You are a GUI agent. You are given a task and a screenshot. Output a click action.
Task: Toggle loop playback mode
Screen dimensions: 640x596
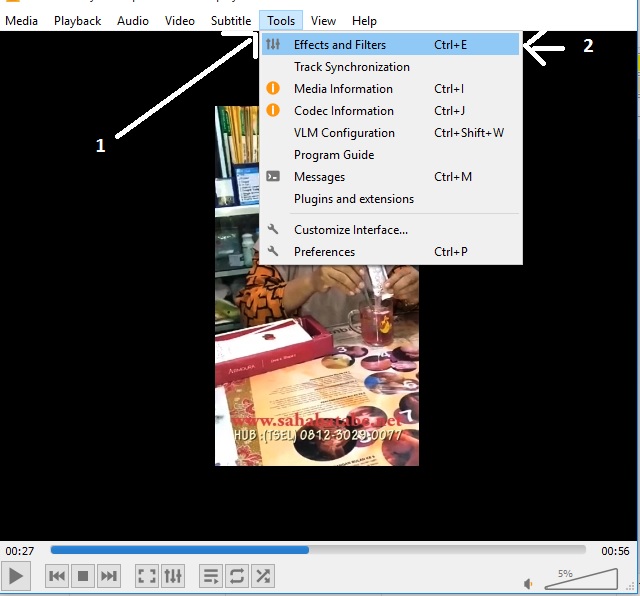click(x=237, y=576)
